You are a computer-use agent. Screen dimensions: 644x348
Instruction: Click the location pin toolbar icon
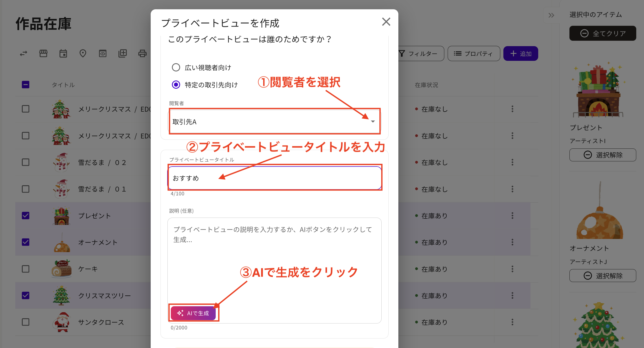(83, 53)
